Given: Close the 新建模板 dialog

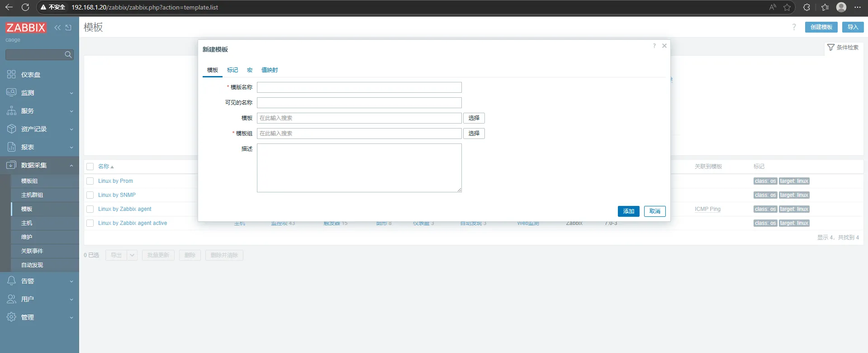Looking at the screenshot, I should (664, 46).
